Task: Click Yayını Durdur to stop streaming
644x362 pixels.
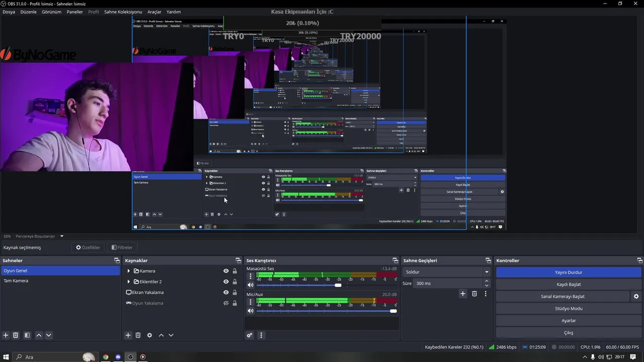Action: point(569,272)
